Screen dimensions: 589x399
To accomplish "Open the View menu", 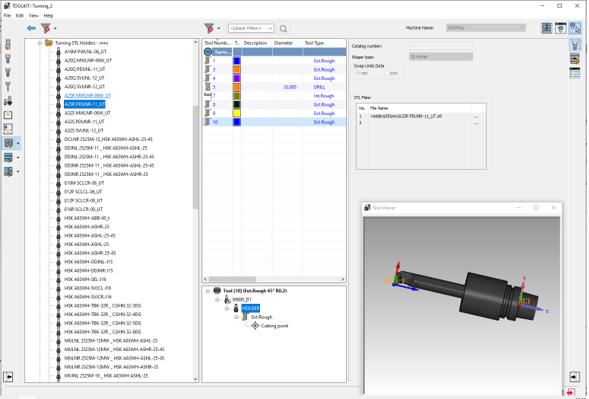I will coord(33,16).
